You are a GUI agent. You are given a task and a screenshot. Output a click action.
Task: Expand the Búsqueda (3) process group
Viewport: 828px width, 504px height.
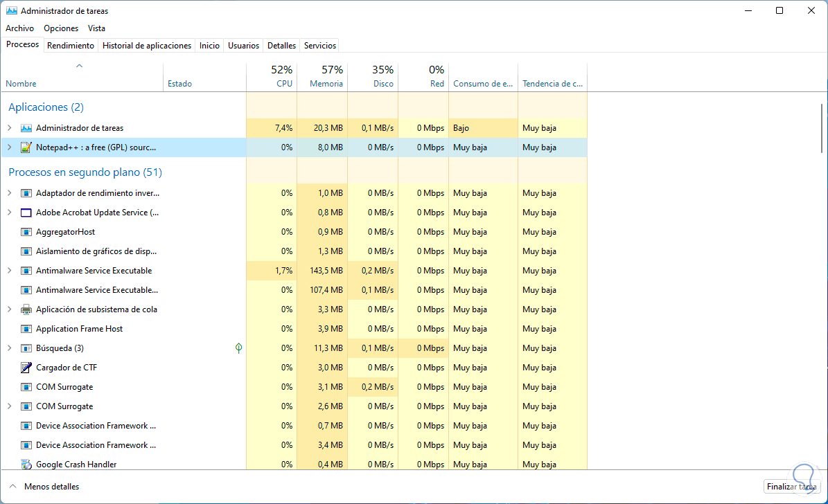point(10,348)
